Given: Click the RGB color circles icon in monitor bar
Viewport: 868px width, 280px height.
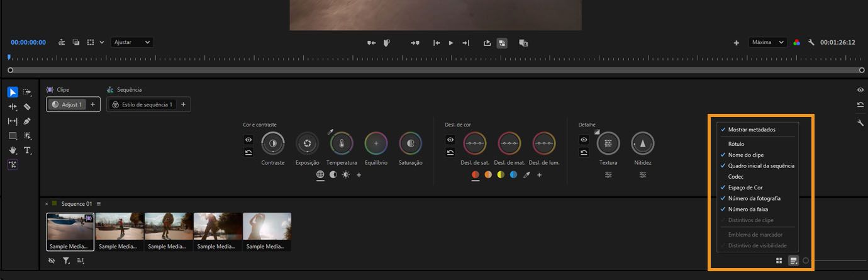Looking at the screenshot, I should click(x=797, y=42).
